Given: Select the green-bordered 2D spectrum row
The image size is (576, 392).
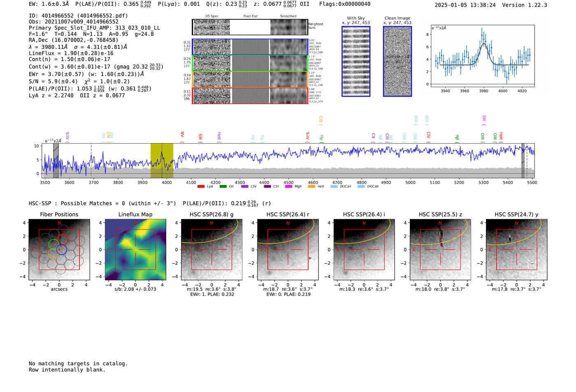Looking at the screenshot, I should pyautogui.click(x=250, y=63).
